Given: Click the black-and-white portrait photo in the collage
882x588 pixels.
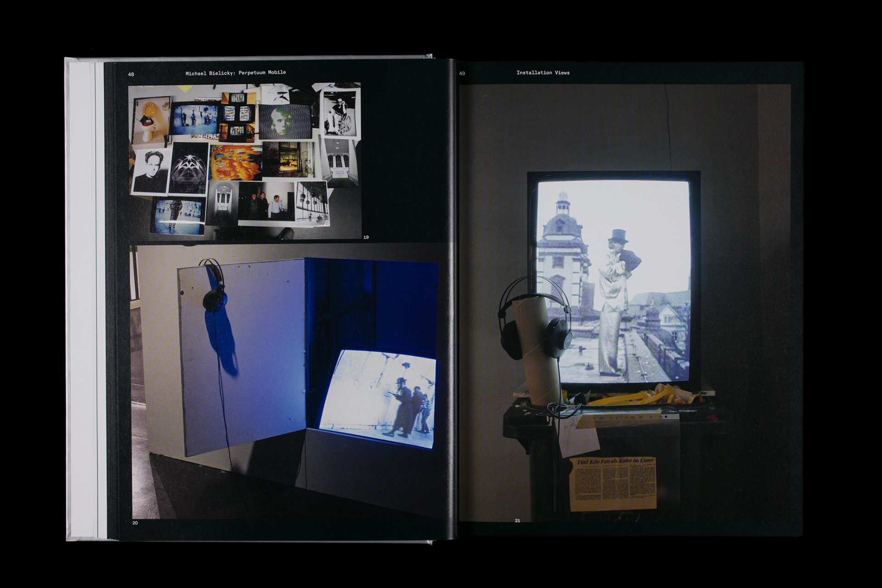Looking at the screenshot, I should tap(151, 170).
